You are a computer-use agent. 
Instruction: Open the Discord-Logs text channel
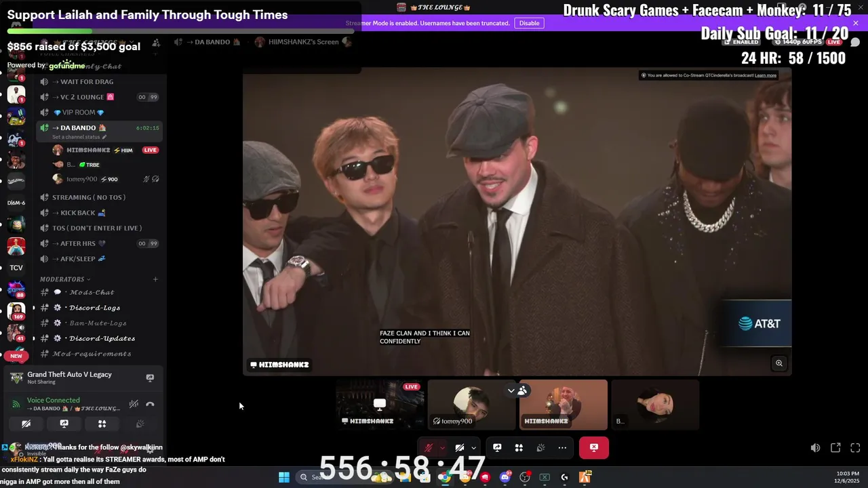100,308
